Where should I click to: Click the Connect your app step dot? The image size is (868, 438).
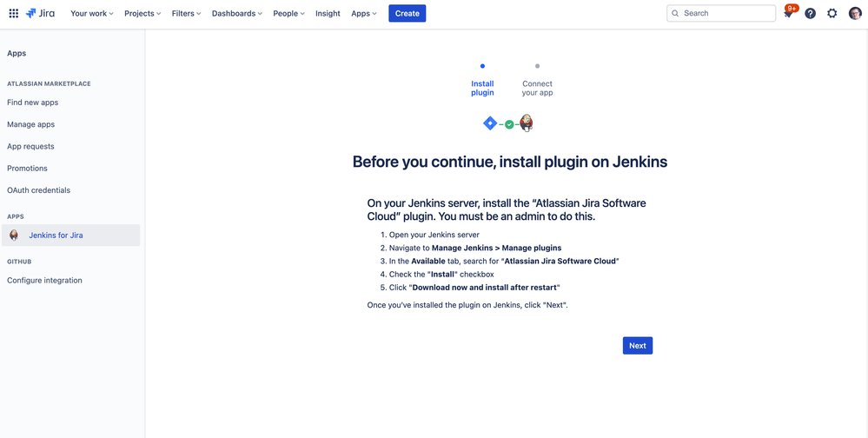click(538, 66)
